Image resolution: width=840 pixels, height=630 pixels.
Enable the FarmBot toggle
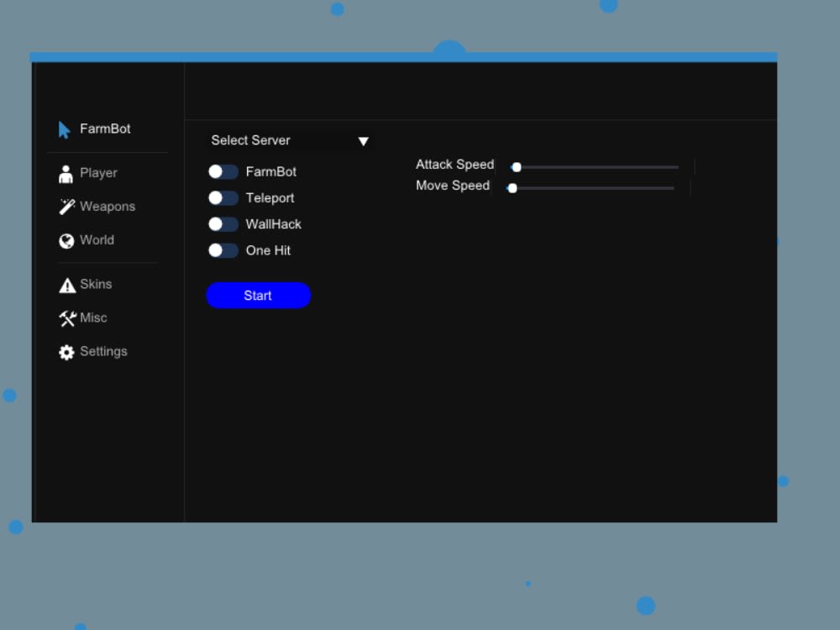click(x=223, y=171)
